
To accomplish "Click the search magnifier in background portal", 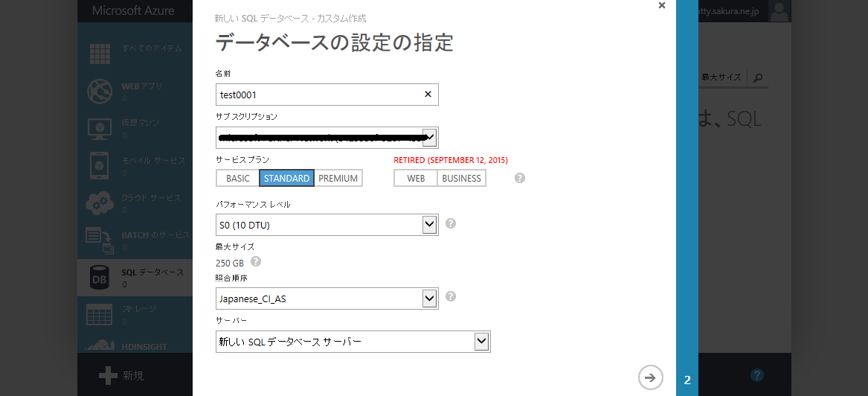I will [x=758, y=77].
